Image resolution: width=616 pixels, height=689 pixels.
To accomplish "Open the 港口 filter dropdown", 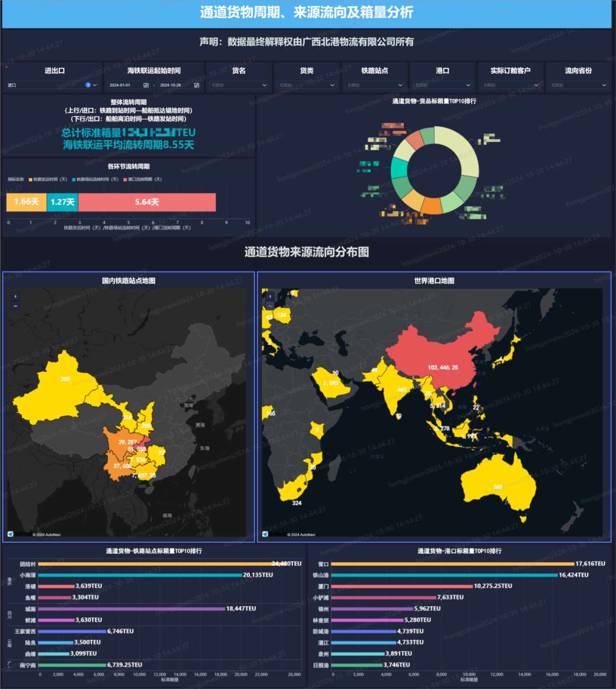I will pyautogui.click(x=443, y=85).
